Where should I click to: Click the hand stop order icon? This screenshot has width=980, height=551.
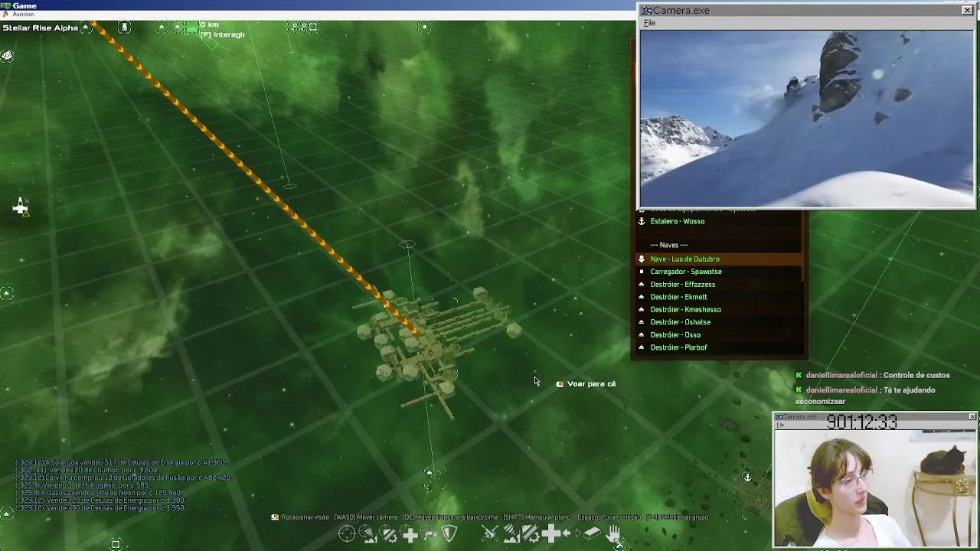[x=612, y=533]
